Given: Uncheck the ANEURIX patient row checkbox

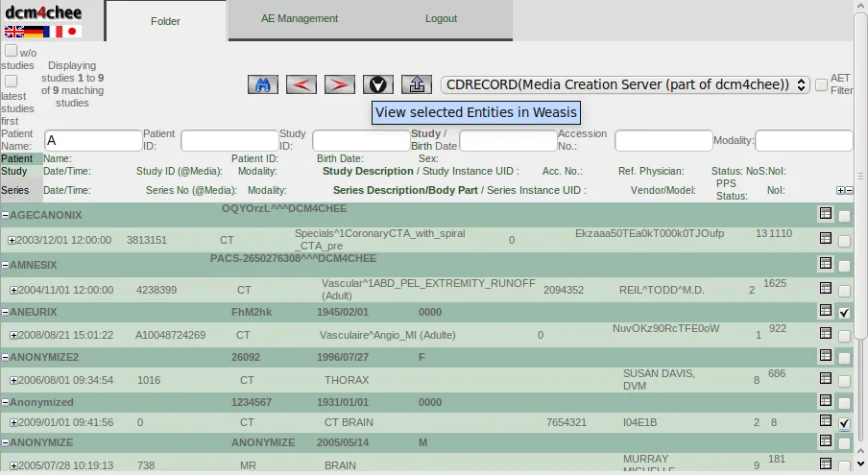Looking at the screenshot, I should click(844, 313).
